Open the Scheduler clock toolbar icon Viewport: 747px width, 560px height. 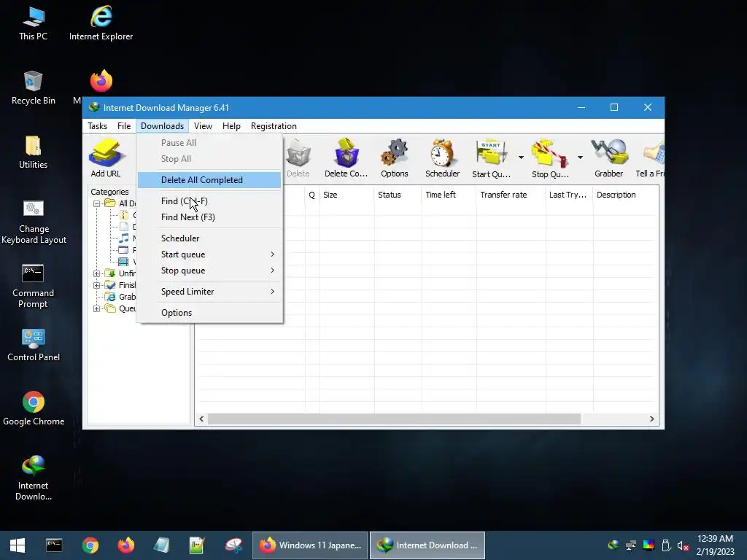click(442, 158)
